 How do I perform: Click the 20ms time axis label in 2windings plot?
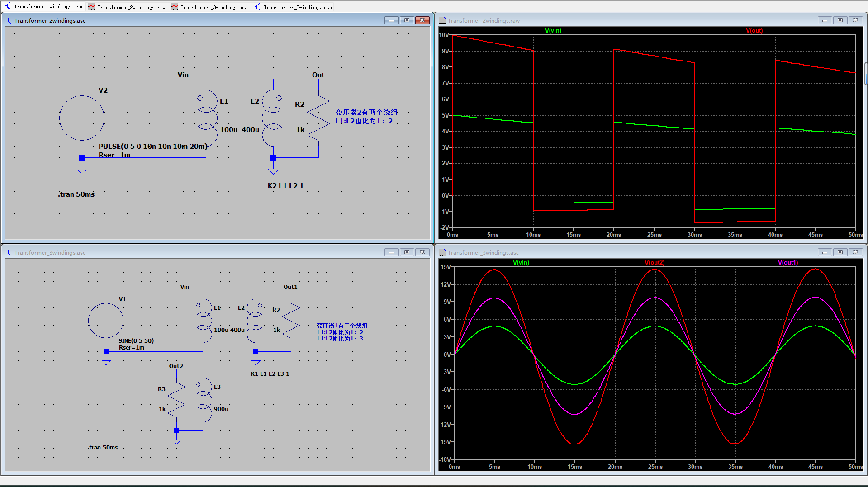pos(613,235)
